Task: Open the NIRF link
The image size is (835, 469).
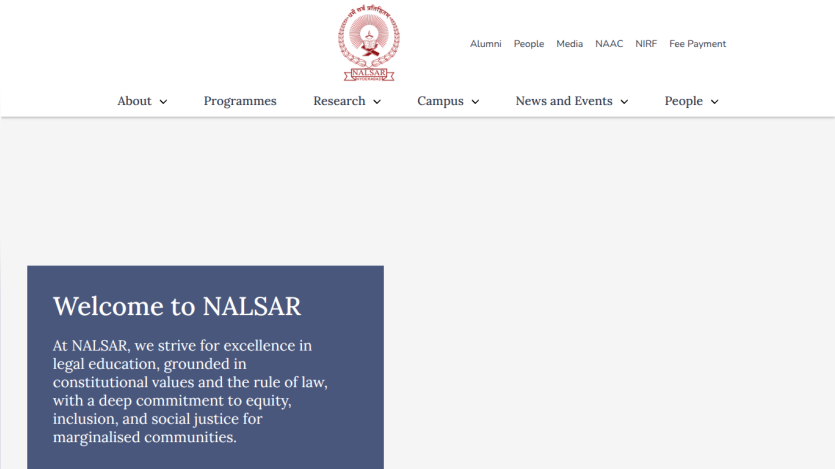Action: coord(645,44)
